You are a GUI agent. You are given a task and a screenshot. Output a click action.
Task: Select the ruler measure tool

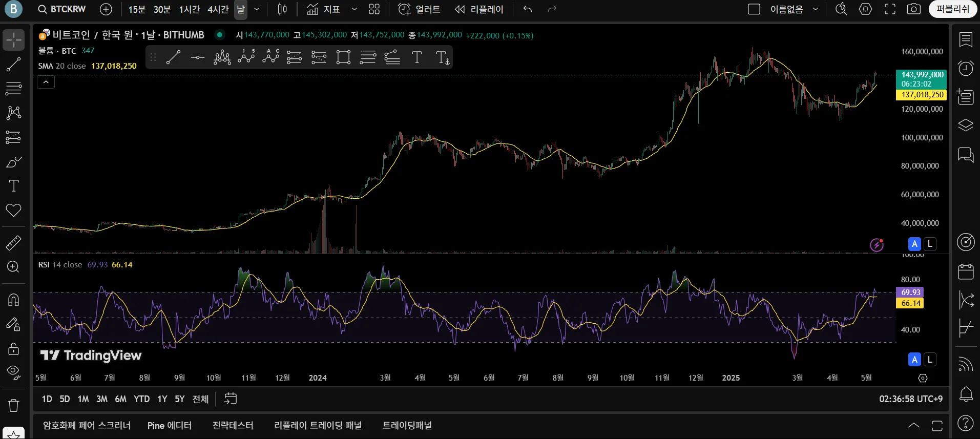click(x=13, y=243)
